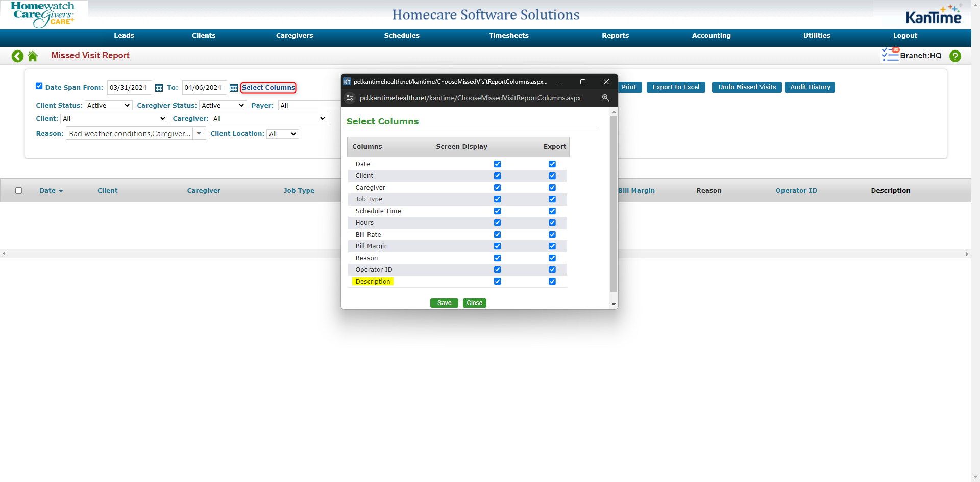
Task: Save the selected columns
Action: [x=444, y=303]
